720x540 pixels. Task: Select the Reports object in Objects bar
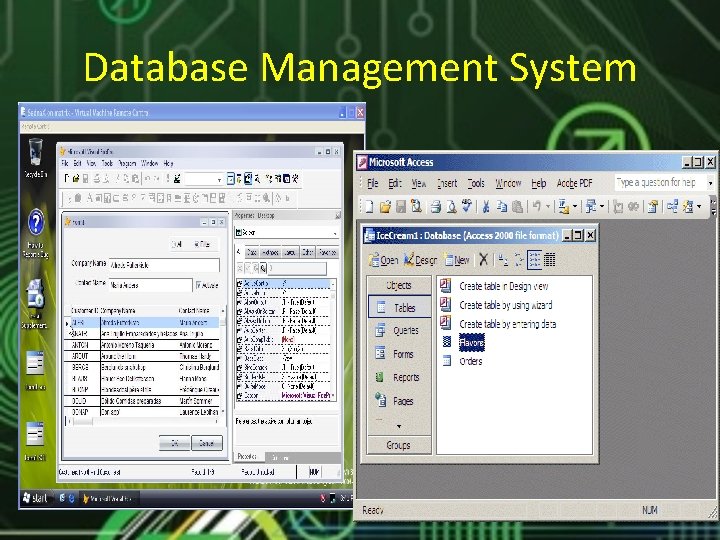click(399, 377)
